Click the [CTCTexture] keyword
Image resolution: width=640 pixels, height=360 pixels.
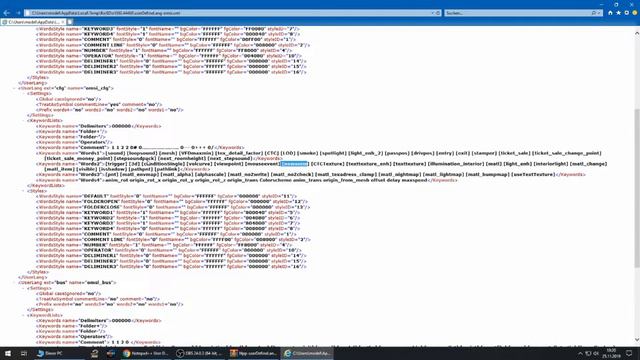[x=327, y=164]
